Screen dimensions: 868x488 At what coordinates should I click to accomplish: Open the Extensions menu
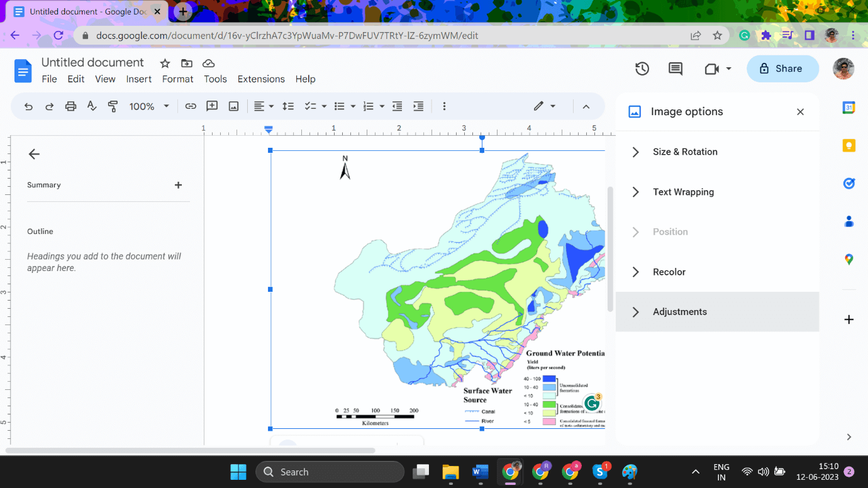coord(261,79)
